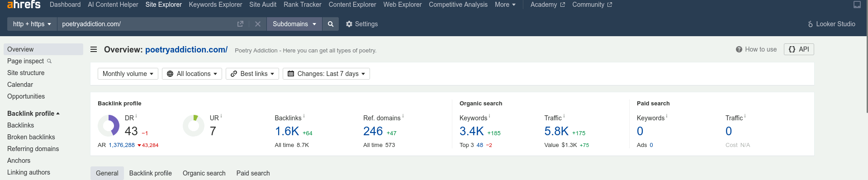Viewport: 868px width, 180px height.
Task: Open Linking authors in sidebar
Action: coord(28,172)
